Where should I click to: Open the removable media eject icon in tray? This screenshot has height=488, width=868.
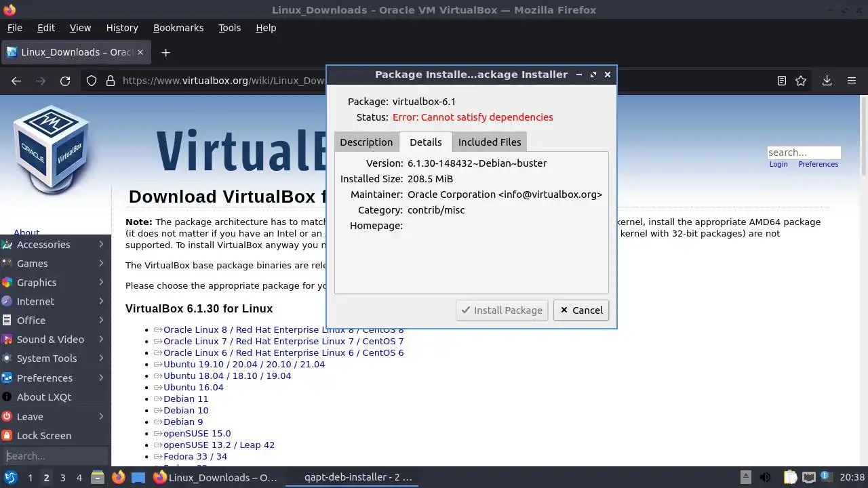[745, 477]
